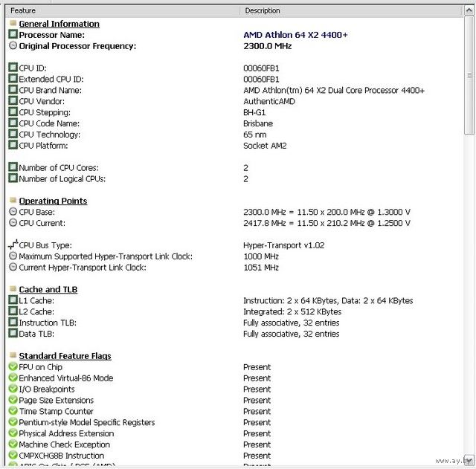Select the Instruction TLB description value
The width and height of the screenshot is (476, 469).
[x=291, y=323]
